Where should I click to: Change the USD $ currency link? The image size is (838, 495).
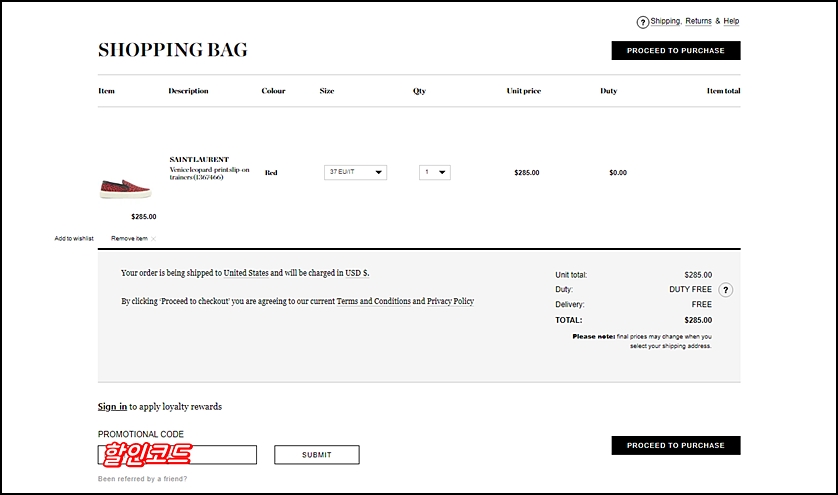[357, 273]
